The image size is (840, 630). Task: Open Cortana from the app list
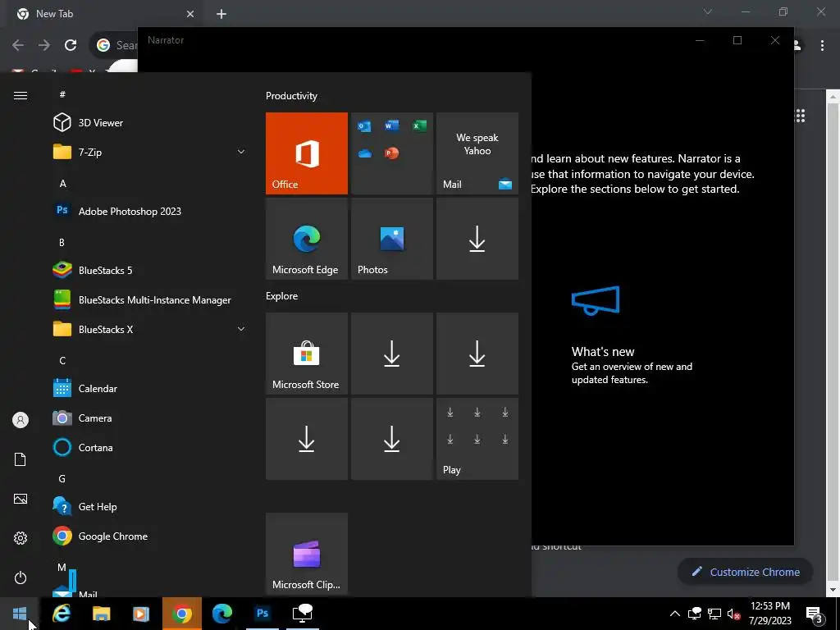pyautogui.click(x=149, y=447)
